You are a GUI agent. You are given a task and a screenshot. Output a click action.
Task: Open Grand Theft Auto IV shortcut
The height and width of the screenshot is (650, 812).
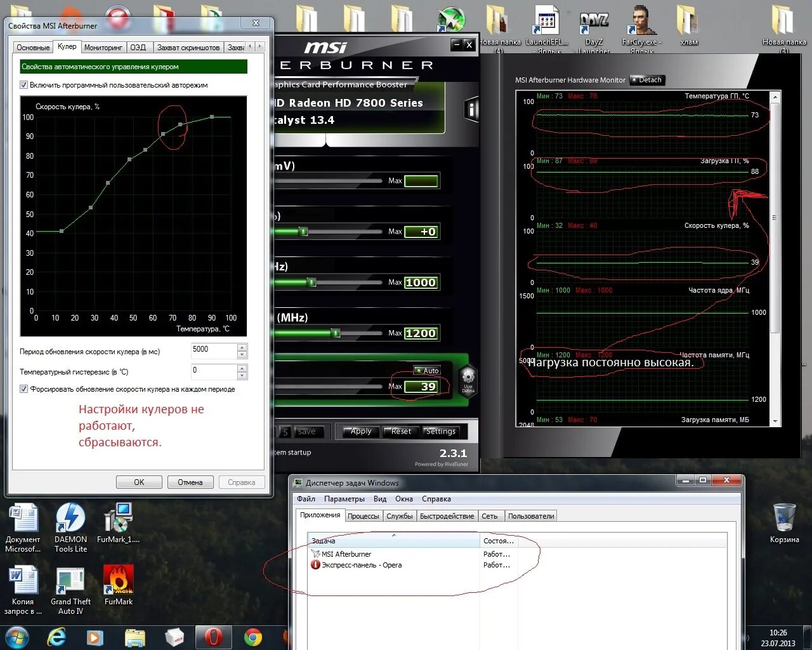70,590
